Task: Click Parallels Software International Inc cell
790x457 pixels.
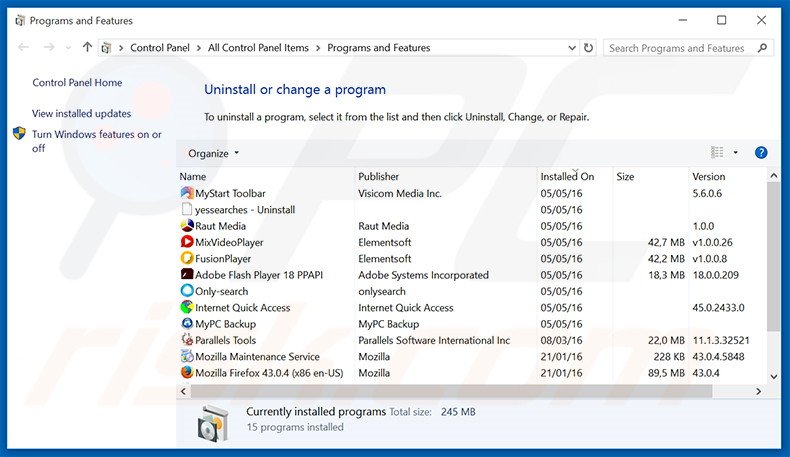Action: point(434,340)
